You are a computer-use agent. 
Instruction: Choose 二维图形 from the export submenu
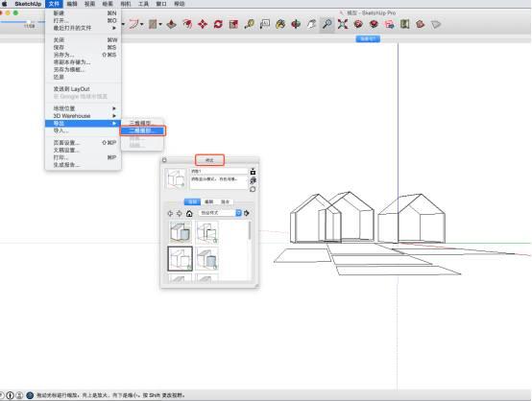(x=142, y=130)
